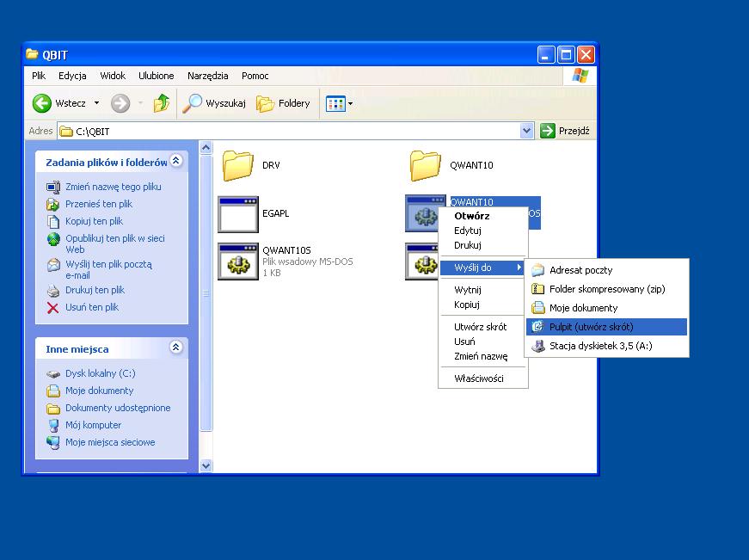Select the QWANT10S batch file icon

(238, 262)
